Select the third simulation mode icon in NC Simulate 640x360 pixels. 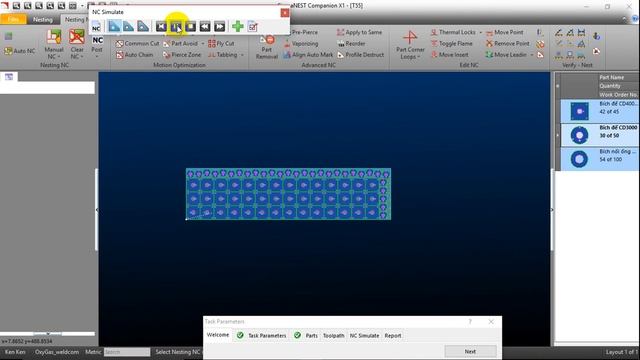click(x=143, y=27)
